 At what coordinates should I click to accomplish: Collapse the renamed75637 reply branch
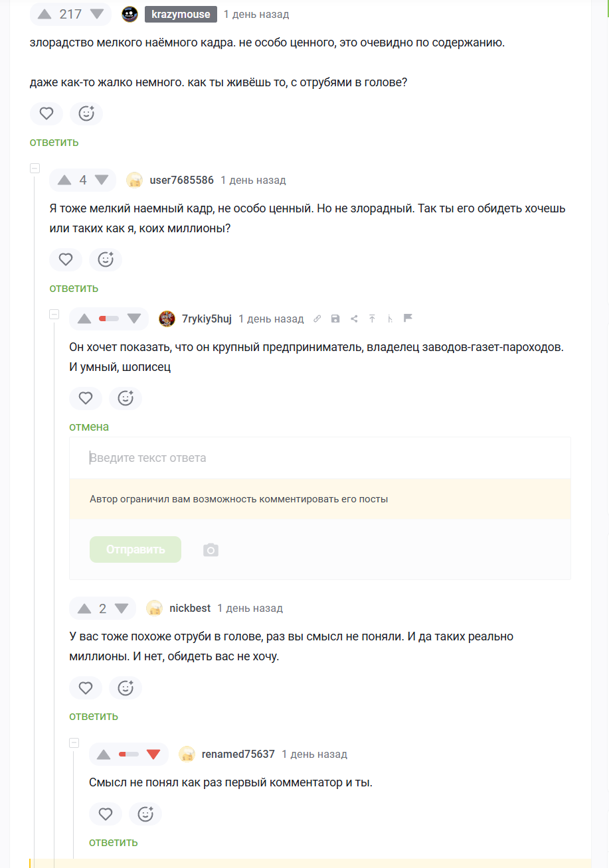point(74,743)
